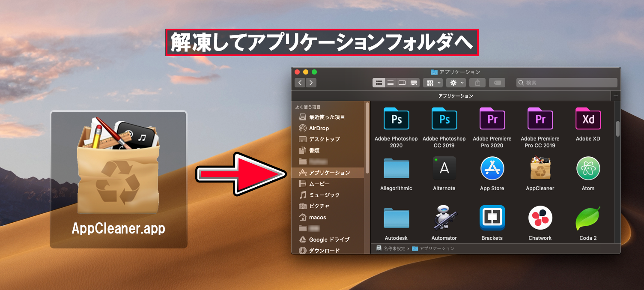Open アプリケーション in sidebar

tap(328, 173)
